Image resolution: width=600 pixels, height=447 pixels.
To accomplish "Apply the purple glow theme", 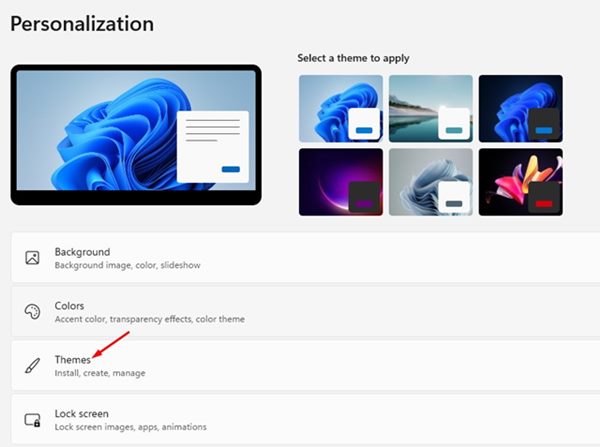I will pyautogui.click(x=341, y=182).
